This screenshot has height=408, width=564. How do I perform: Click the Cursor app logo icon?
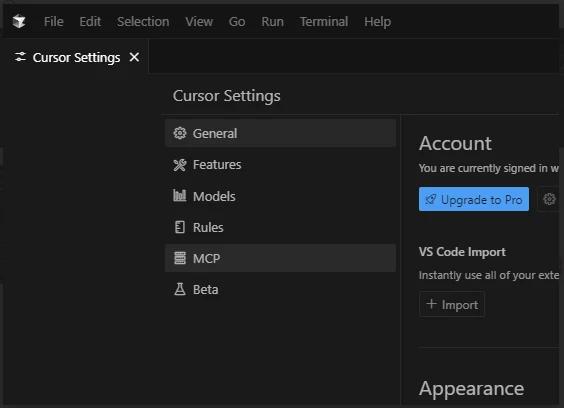(19, 22)
